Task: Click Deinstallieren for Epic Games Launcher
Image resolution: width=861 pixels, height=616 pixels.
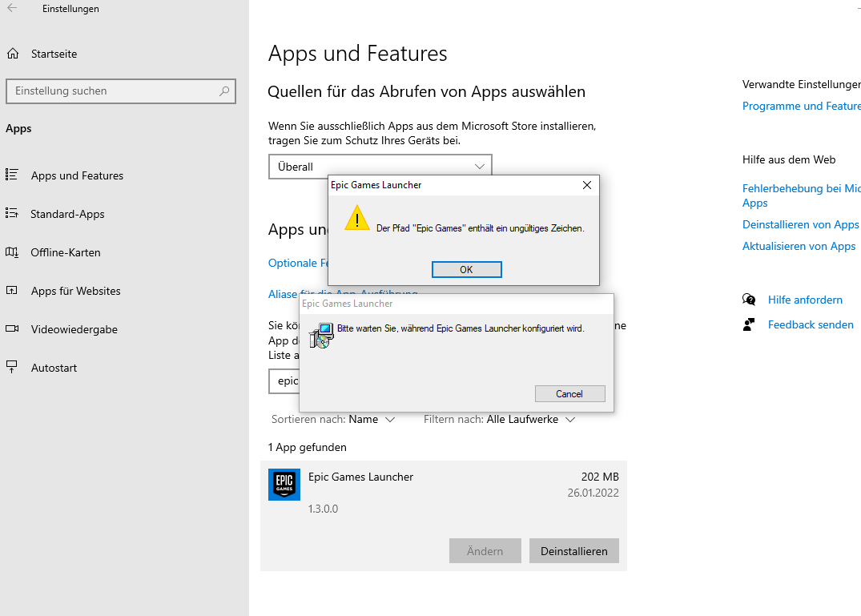Action: point(573,550)
